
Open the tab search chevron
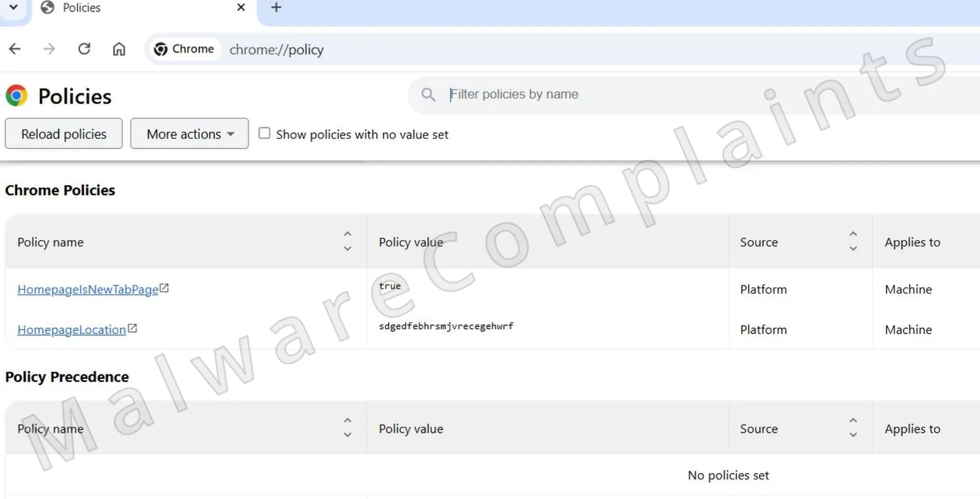[x=14, y=8]
